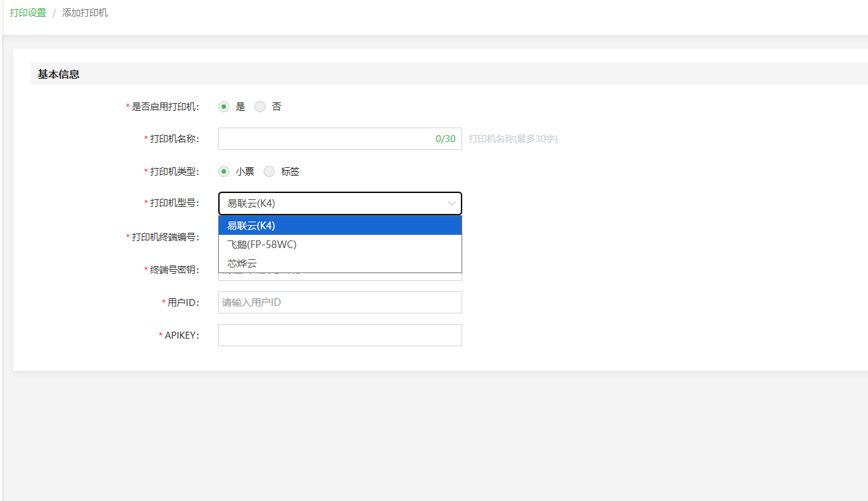The width and height of the screenshot is (868, 501).
Task: Choose the 标签 printer type radio
Action: coord(269,171)
